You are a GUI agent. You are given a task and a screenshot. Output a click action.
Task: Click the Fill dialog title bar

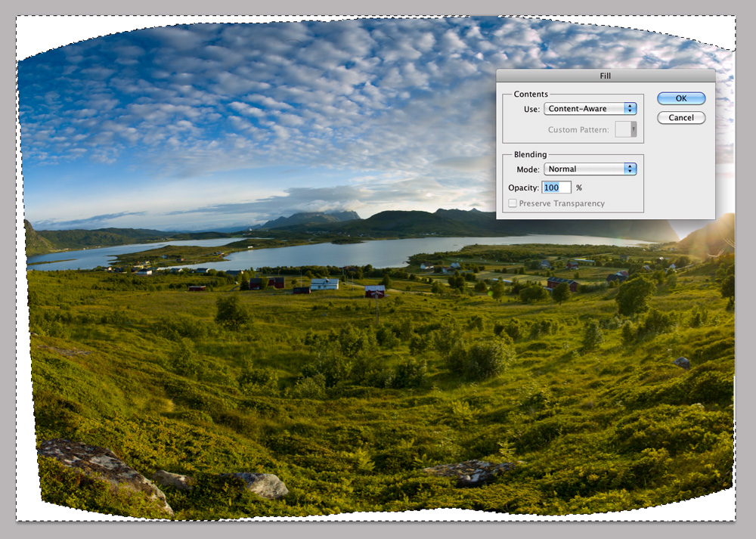click(x=605, y=76)
